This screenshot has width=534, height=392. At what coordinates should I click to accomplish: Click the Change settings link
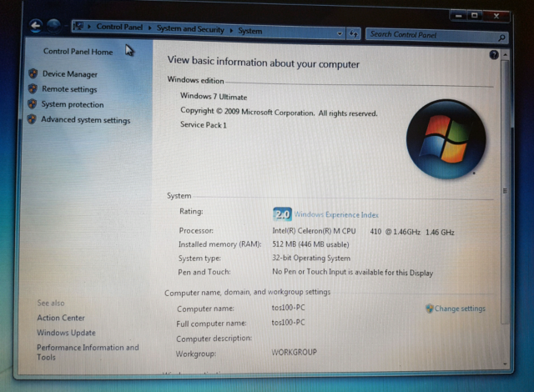(460, 309)
